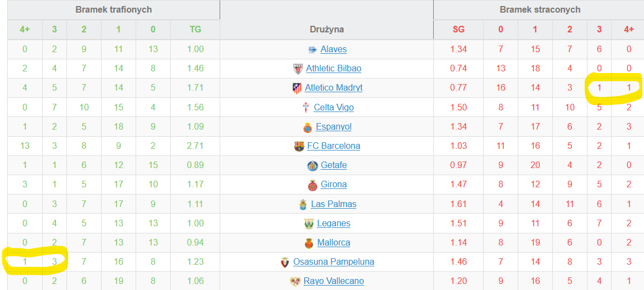Click the FC Barcelona crest icon
The width and height of the screenshot is (644, 290).
pyautogui.click(x=299, y=146)
